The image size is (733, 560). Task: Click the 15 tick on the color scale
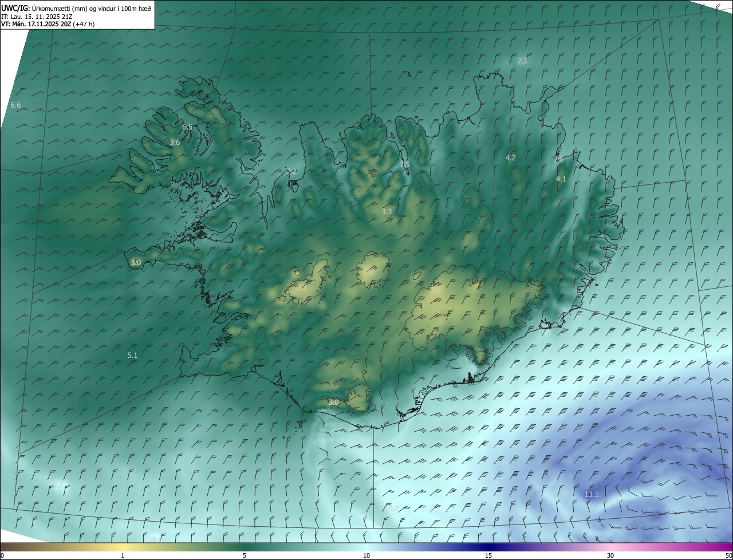click(488, 555)
